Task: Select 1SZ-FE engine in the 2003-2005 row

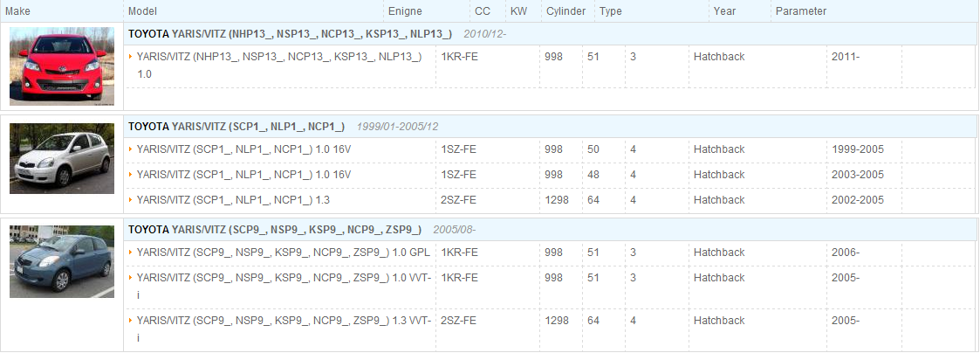Action: 459,175
